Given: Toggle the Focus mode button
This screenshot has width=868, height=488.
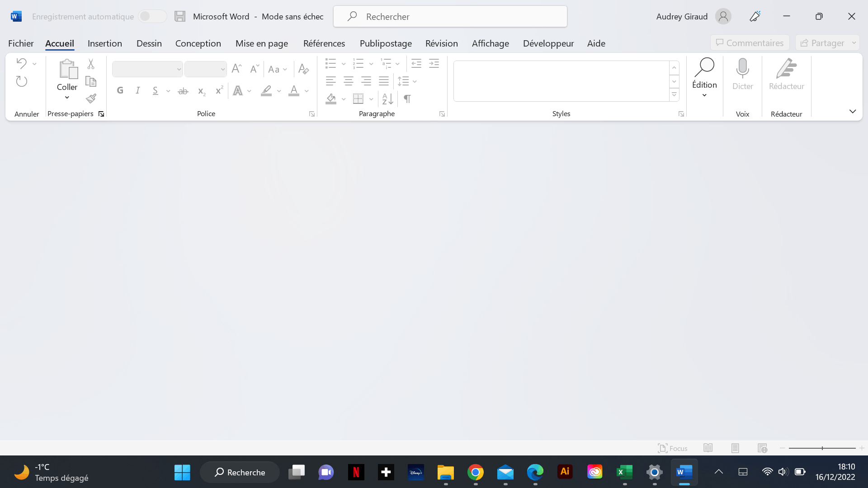Looking at the screenshot, I should coord(673,448).
